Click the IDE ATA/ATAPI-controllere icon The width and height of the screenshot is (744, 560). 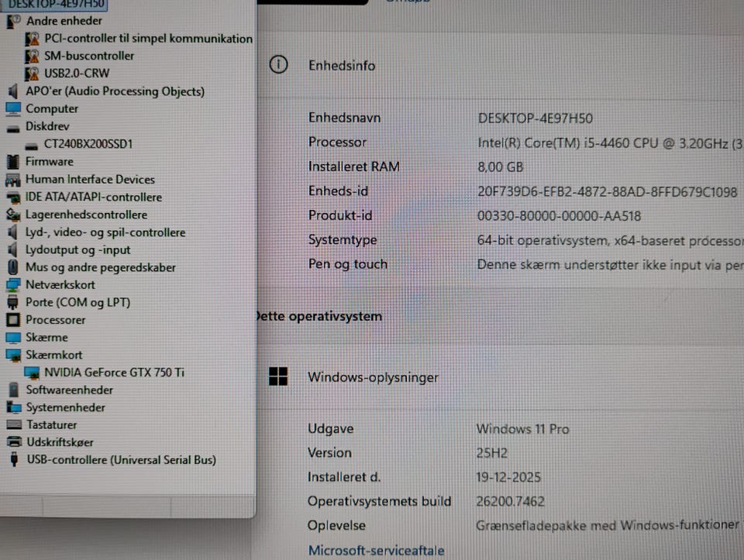[13, 198]
